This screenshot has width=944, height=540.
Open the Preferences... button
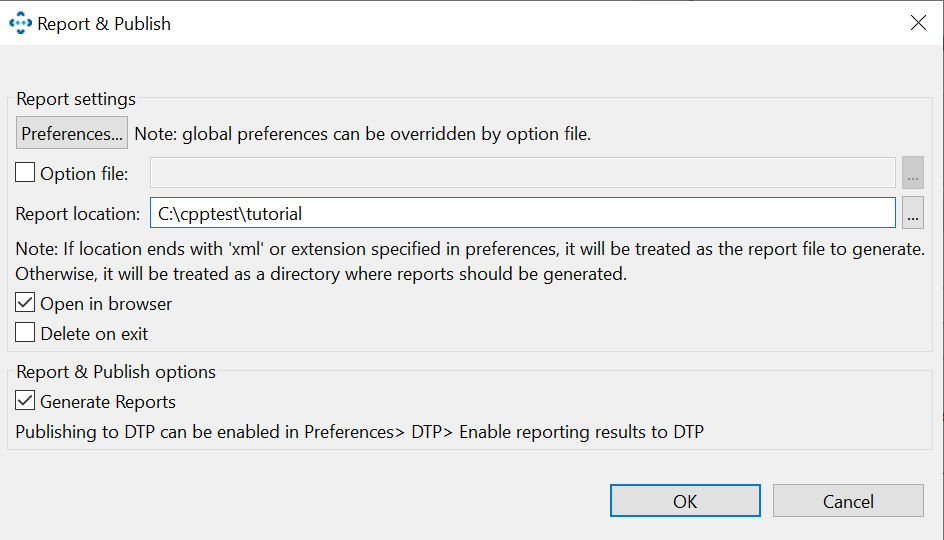click(72, 133)
